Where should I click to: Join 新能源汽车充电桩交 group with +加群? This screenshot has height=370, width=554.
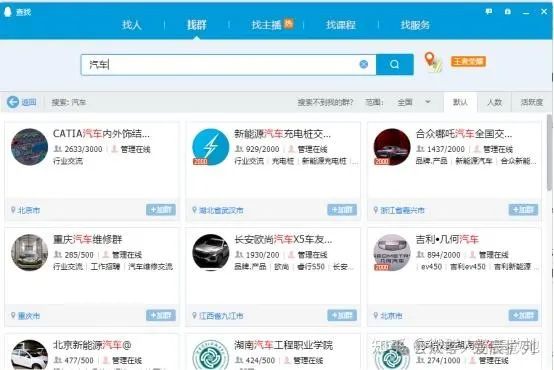click(x=342, y=210)
